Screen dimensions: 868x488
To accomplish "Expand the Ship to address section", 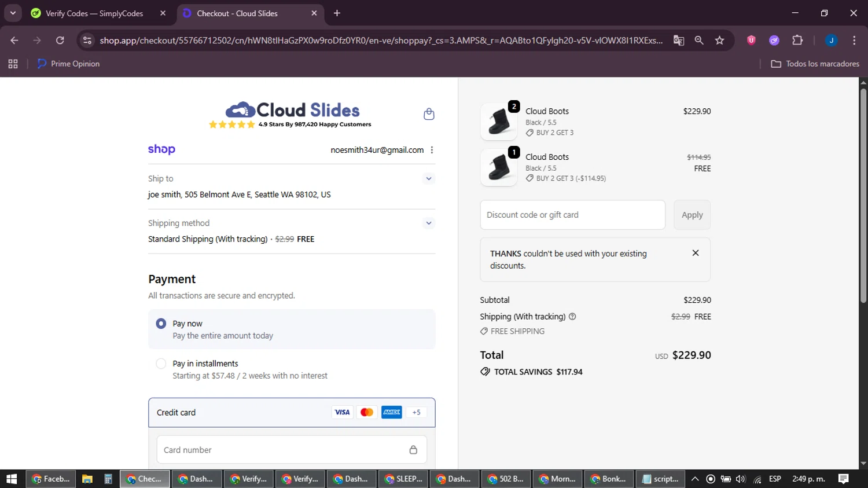I will coord(429,178).
